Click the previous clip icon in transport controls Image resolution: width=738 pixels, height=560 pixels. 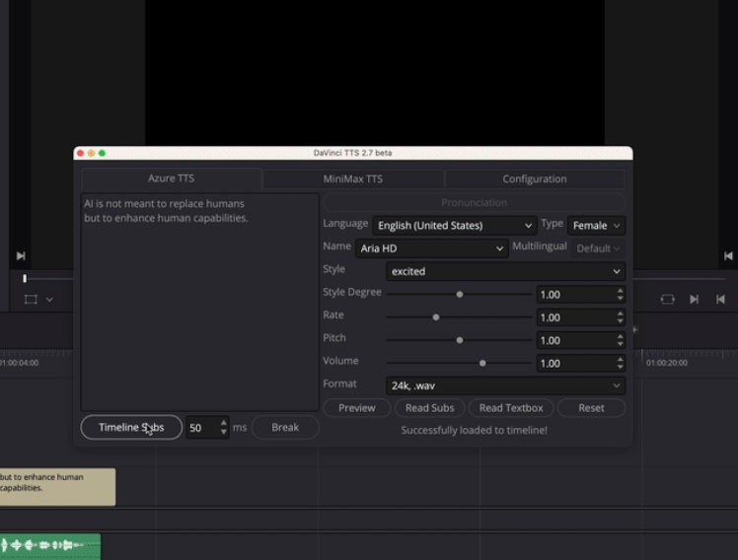(720, 300)
